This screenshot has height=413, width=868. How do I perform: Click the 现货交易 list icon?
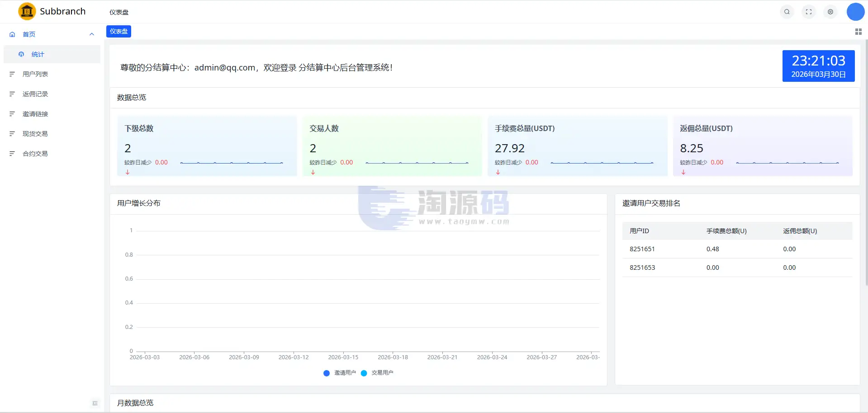click(x=12, y=134)
